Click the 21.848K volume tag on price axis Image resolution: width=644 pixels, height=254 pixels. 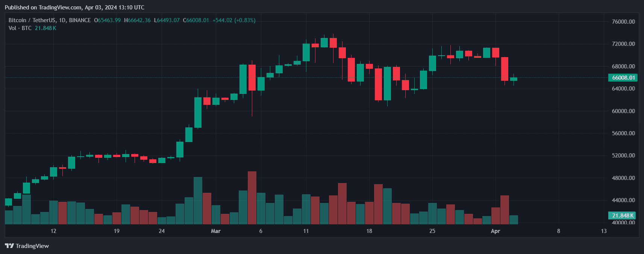click(x=622, y=215)
